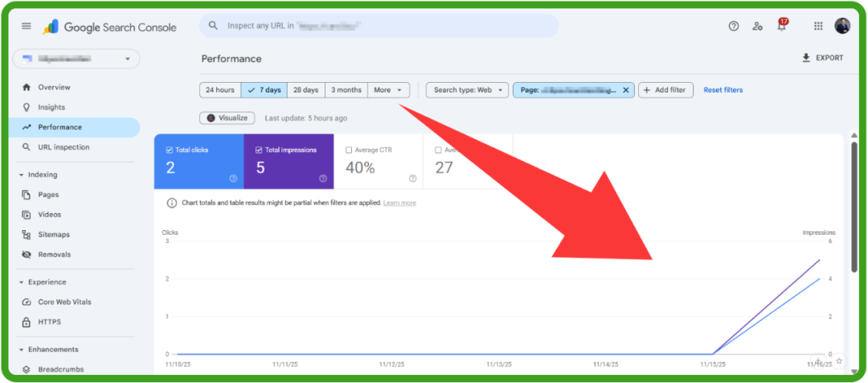The image size is (868, 383).
Task: Open the Google apps grid
Action: click(x=818, y=26)
